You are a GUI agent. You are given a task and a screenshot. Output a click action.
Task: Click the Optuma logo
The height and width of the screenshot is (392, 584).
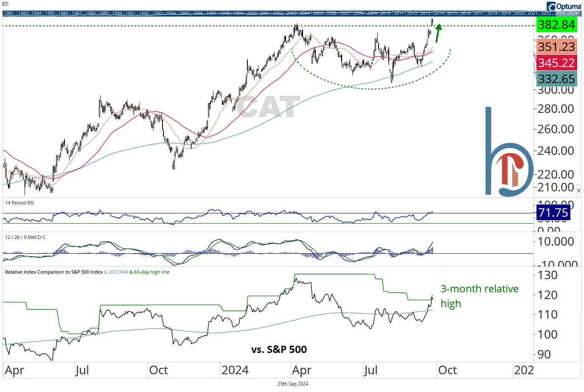pos(564,6)
